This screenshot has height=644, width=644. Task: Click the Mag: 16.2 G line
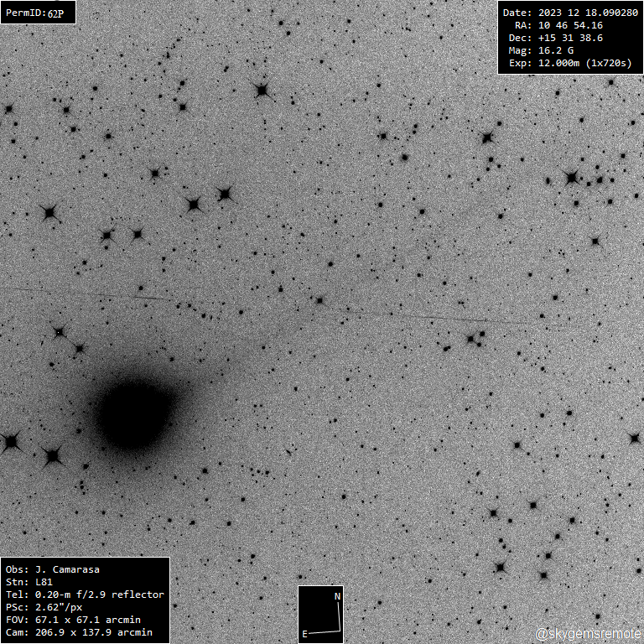pyautogui.click(x=541, y=51)
